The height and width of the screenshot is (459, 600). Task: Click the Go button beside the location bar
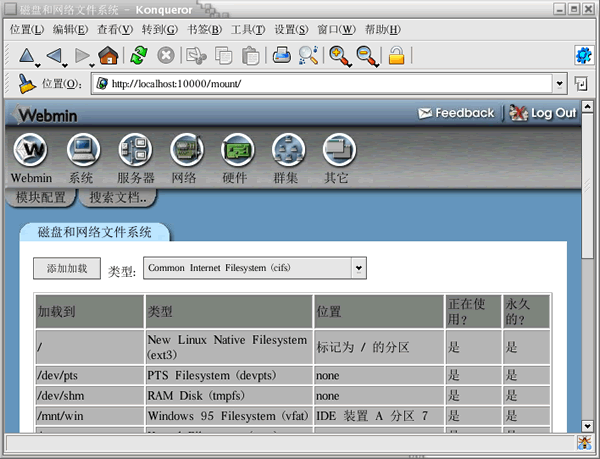(x=581, y=83)
